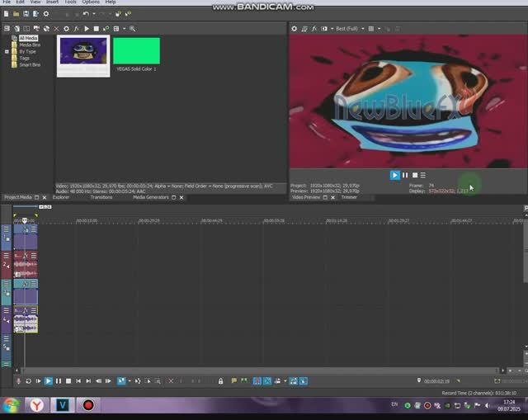The image size is (528, 420).
Task: Select Smart Bins folder
Action: 30,64
